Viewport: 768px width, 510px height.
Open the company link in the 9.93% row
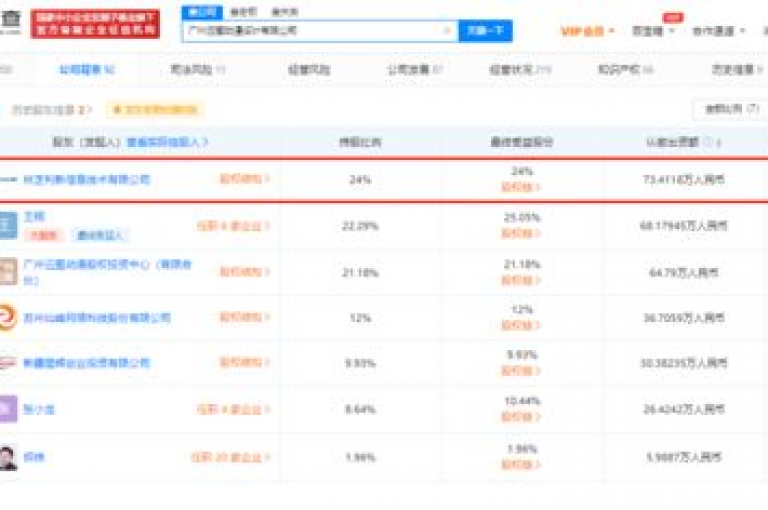[87, 363]
